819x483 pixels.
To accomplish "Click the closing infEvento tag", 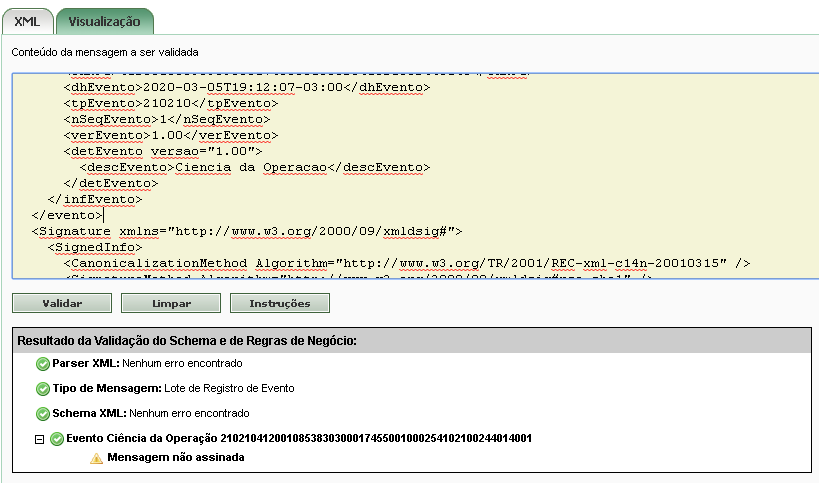I will coord(95,199).
